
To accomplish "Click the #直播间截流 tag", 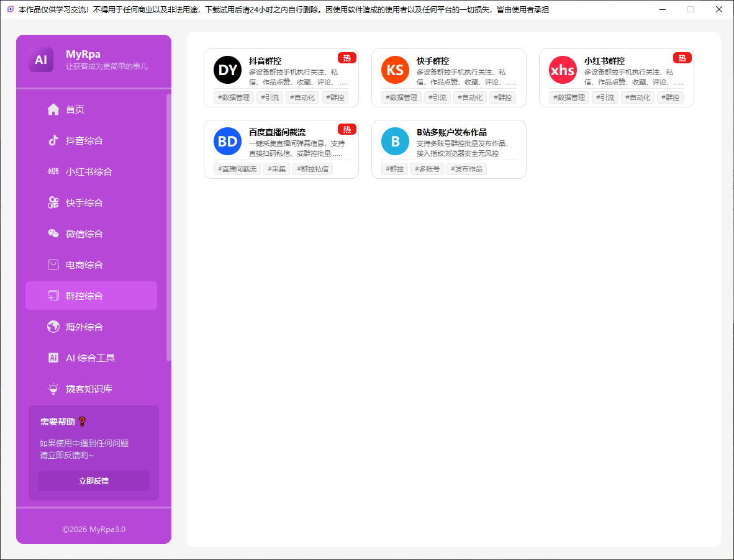I will 237,169.
